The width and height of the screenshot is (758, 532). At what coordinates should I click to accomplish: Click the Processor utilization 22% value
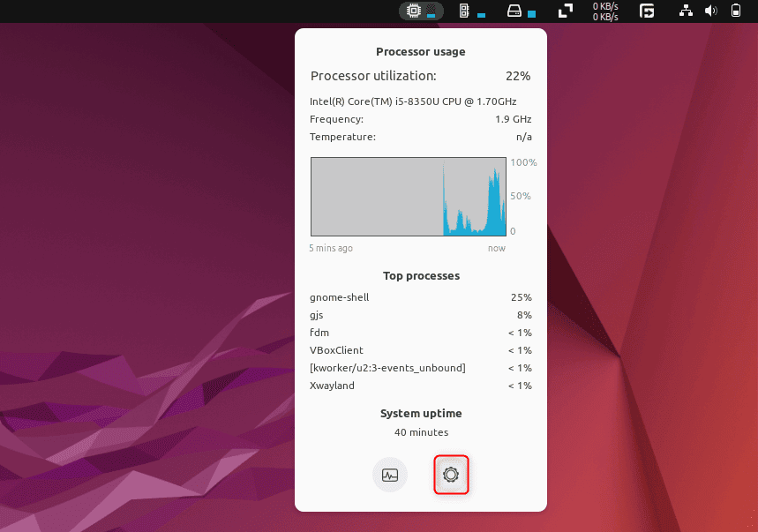(518, 76)
